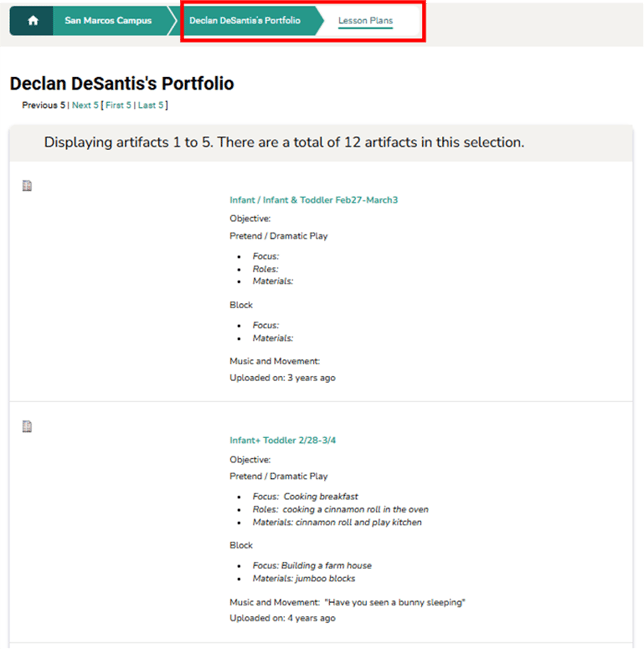644x649 pixels.
Task: Click the home icon in the breadcrumb
Action: pos(32,20)
